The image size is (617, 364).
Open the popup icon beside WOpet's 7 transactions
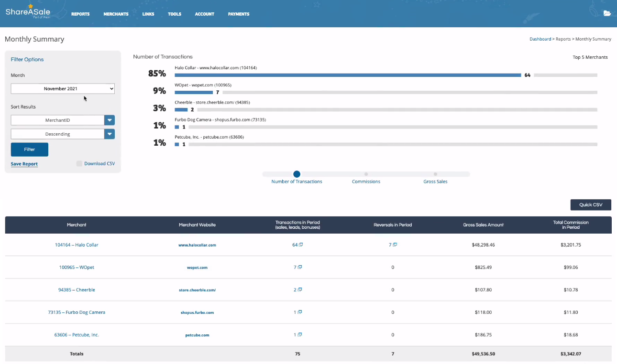(299, 267)
